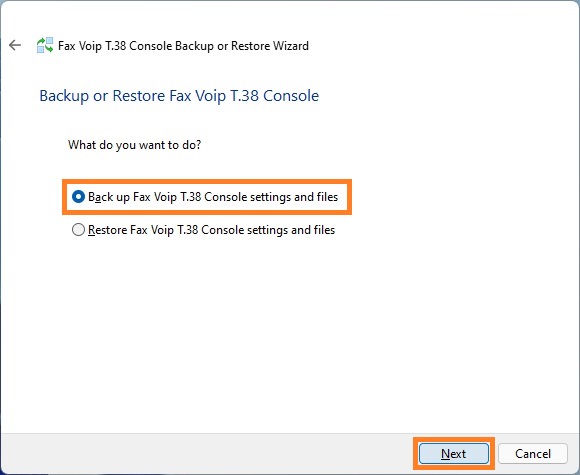580x475 pixels.
Task: Click the word "files" in Back up option
Action: click(327, 197)
